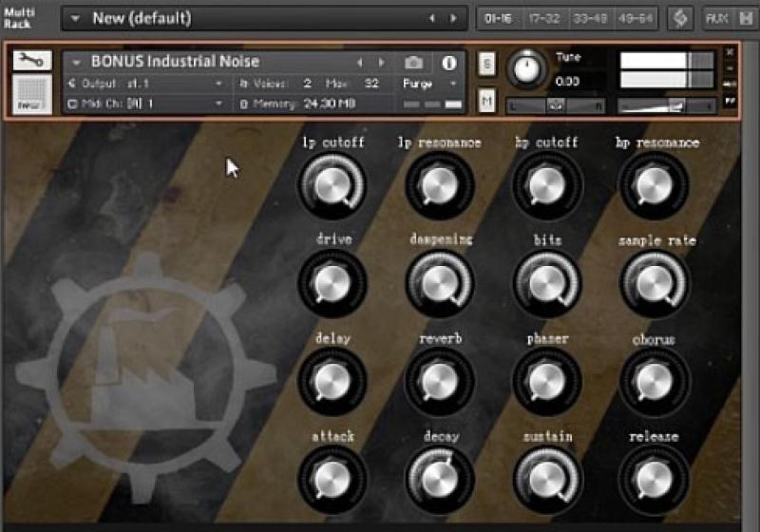
Task: Select next instrument with right arrow
Action: 382,63
